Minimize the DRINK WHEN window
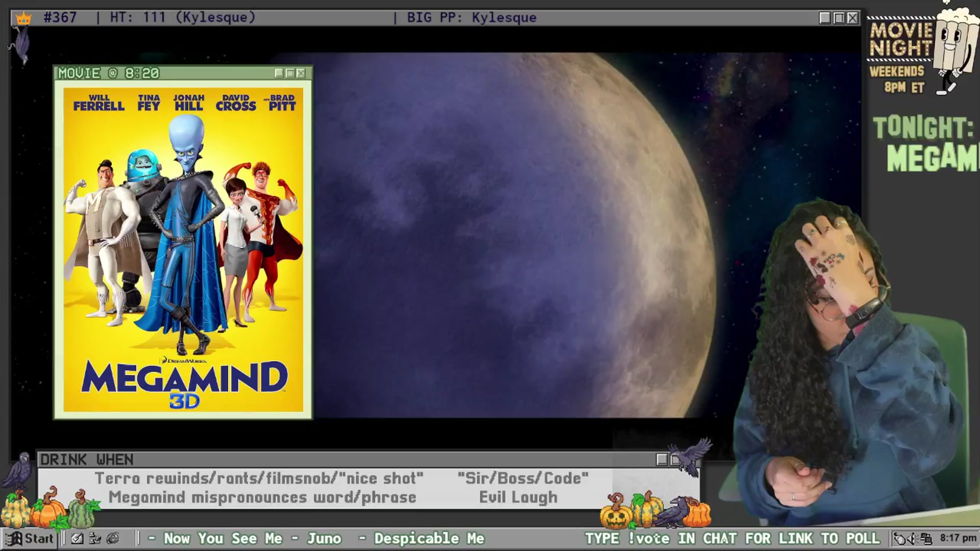The width and height of the screenshot is (980, 551). click(x=661, y=460)
